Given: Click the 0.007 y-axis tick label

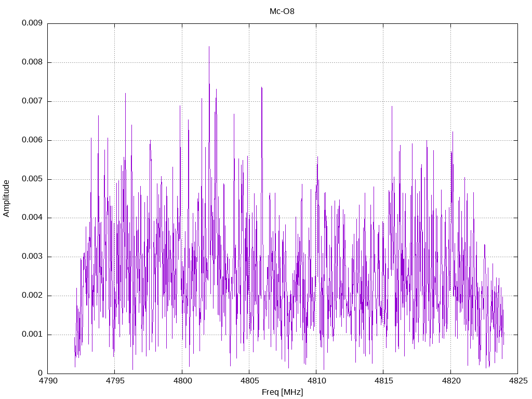Looking at the screenshot, I should (32, 101).
